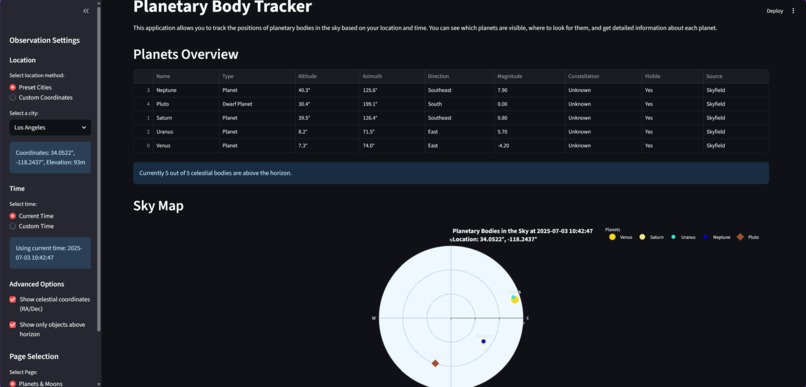Image resolution: width=806 pixels, height=387 pixels.
Task: Click the Venus name cell
Action: coord(187,145)
